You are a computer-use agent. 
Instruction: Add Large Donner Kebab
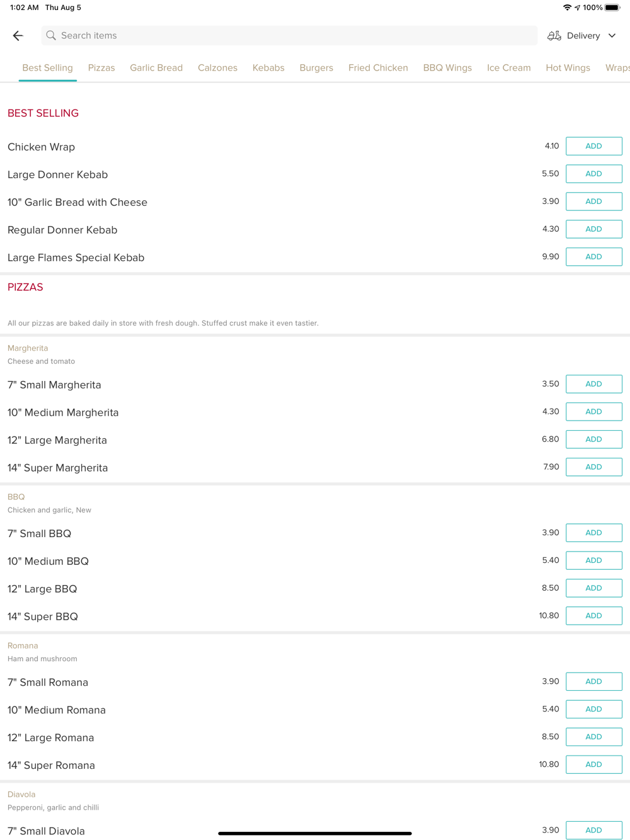click(x=593, y=174)
